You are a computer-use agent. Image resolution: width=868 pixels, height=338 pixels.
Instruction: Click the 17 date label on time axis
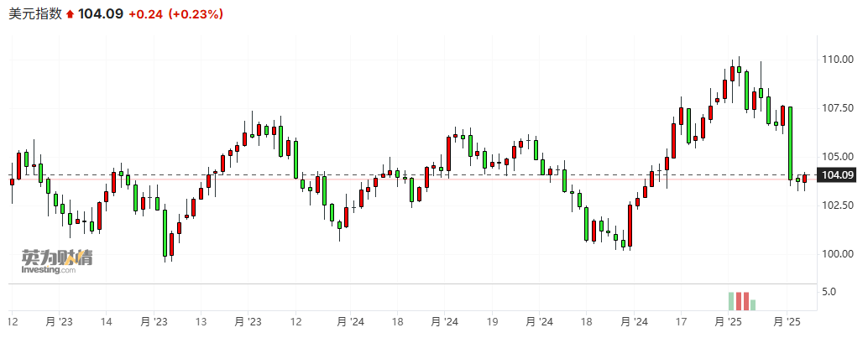click(x=682, y=322)
